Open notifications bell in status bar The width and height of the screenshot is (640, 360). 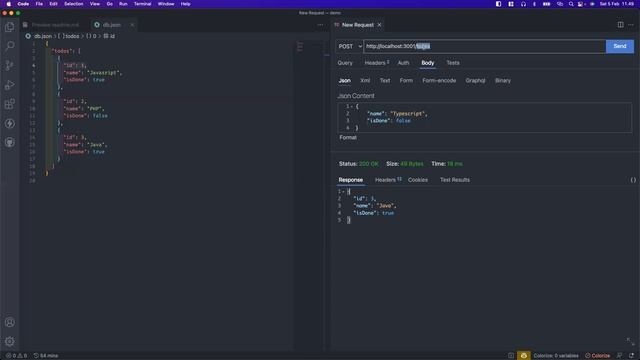pos(631,356)
